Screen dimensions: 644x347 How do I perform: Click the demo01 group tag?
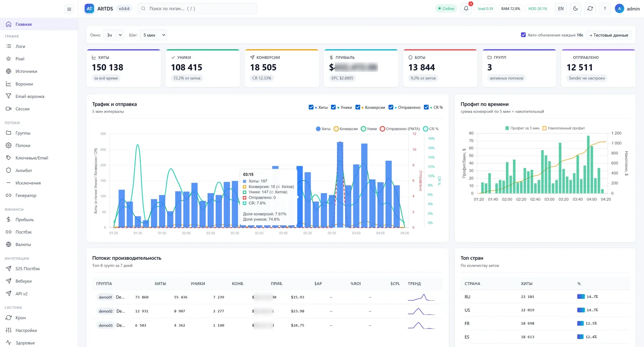[x=105, y=297]
